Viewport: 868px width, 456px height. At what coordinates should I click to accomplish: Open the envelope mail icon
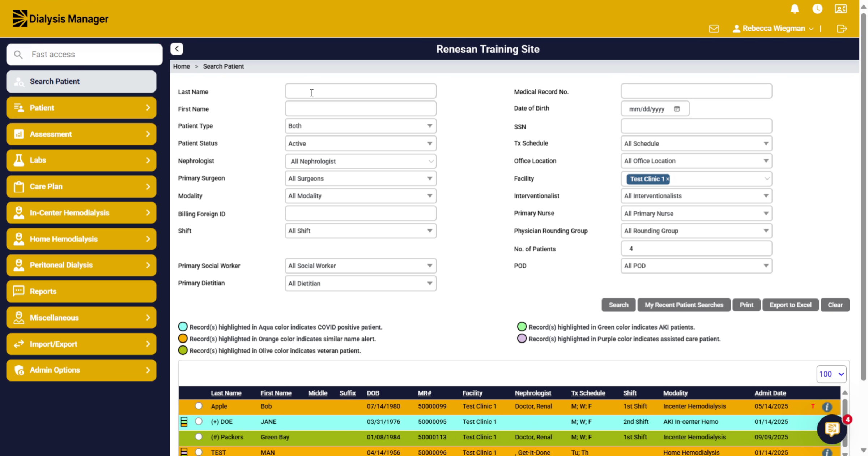point(714,29)
